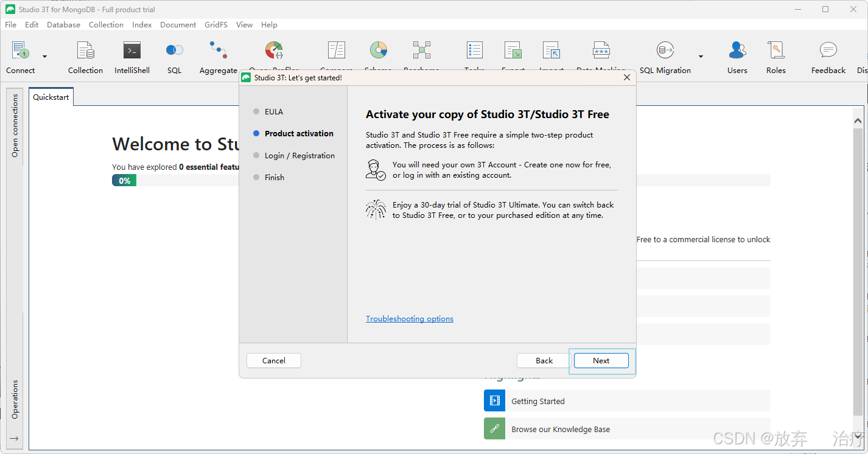Expand the SQL Migration dropdown arrow
868x454 pixels.
(701, 57)
